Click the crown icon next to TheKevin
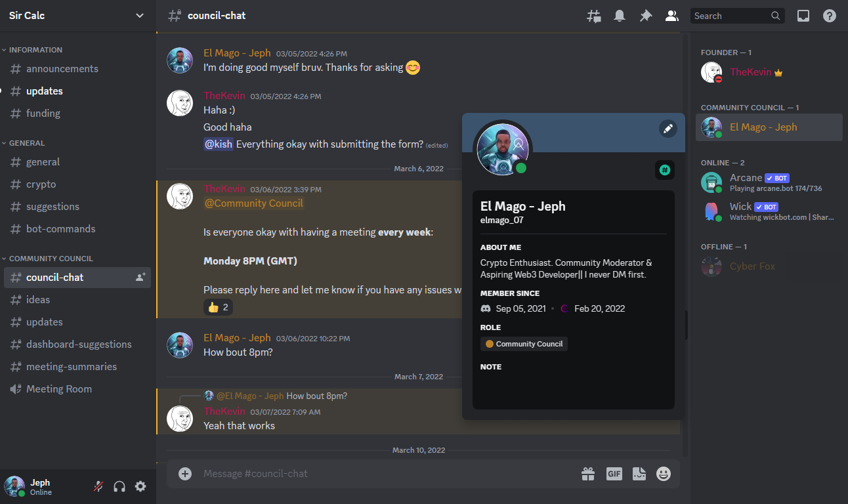 (x=778, y=73)
